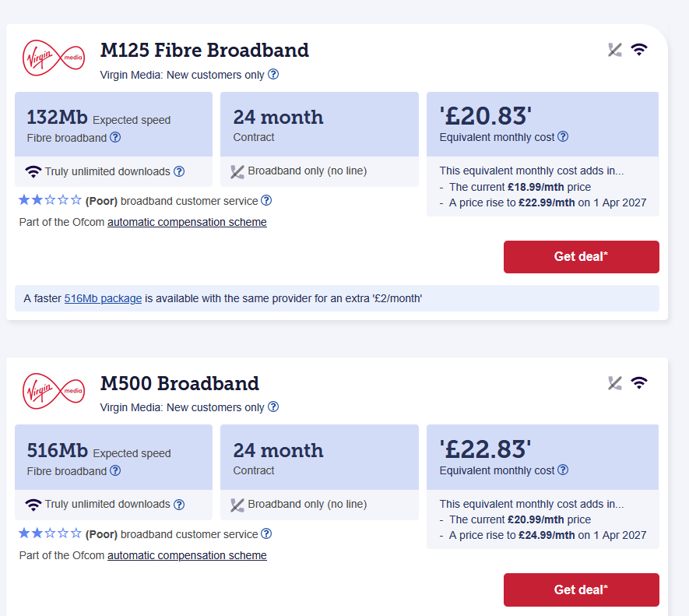689x616 pixels.
Task: Click the Wi-Fi icon on M125 card header
Action: 639,50
